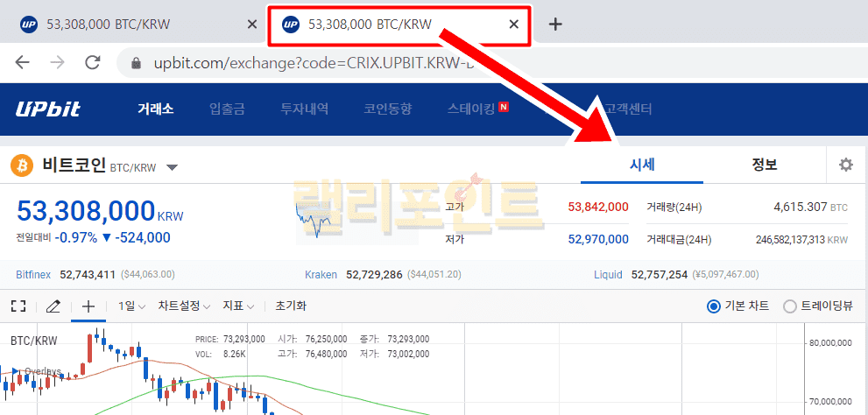Open the 비트코인 BTC/KRW market dropdown

[x=172, y=167]
